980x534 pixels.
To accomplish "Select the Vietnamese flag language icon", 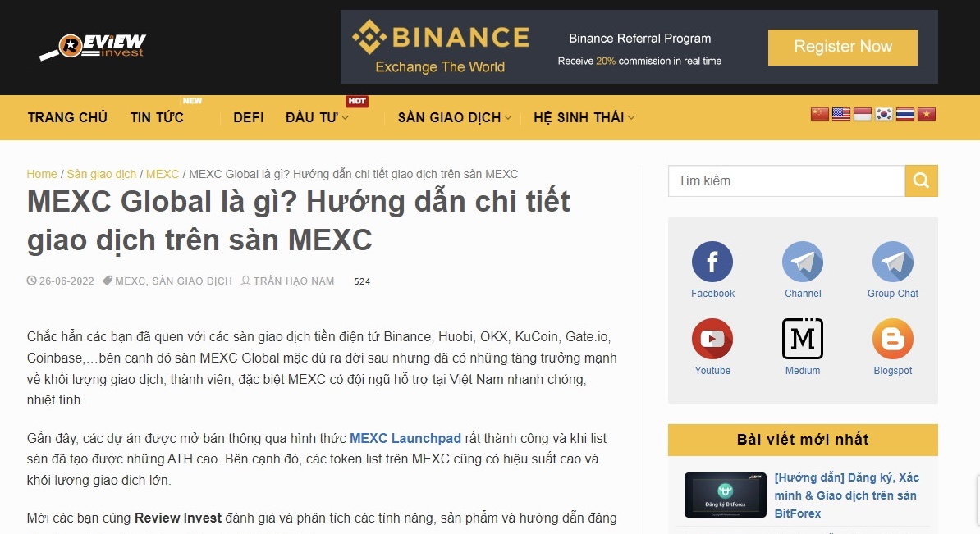I will click(x=927, y=114).
